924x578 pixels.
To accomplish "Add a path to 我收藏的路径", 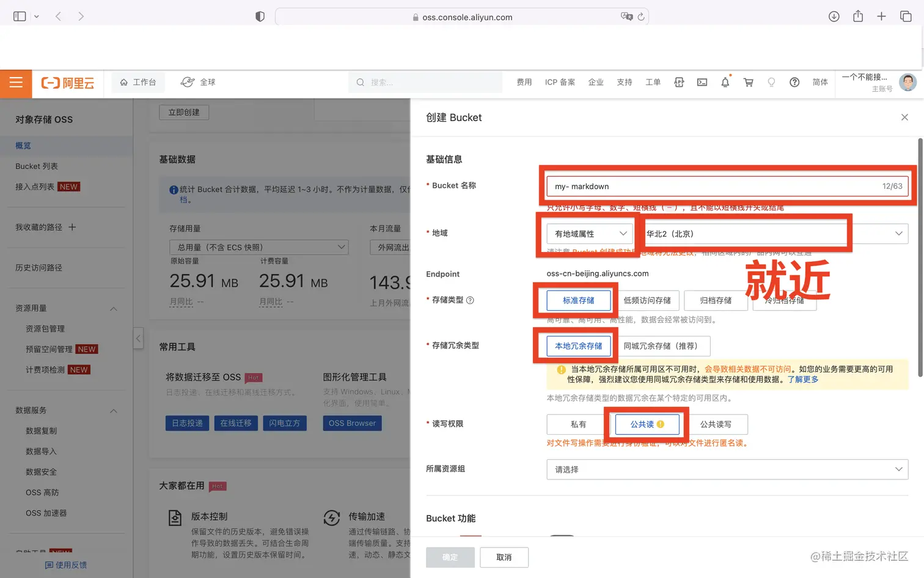I will (x=72, y=227).
